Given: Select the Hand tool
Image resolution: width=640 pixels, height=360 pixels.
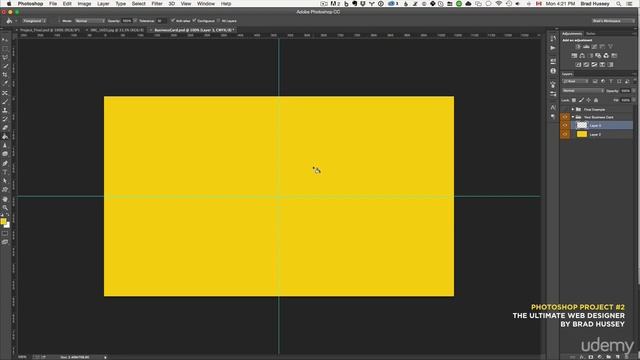Looking at the screenshot, I should click(5, 199).
